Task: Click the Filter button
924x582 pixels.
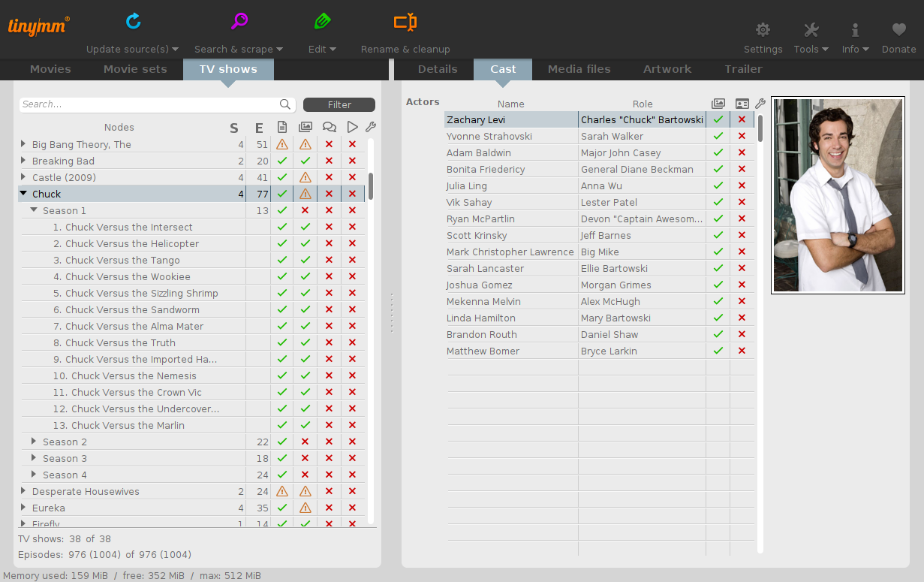Action: pos(339,104)
